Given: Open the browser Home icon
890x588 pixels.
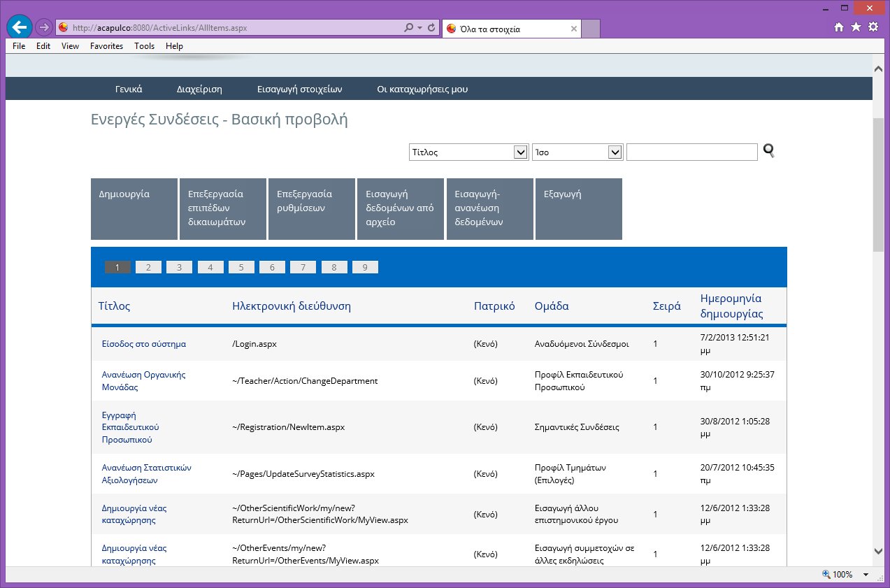Looking at the screenshot, I should pyautogui.click(x=839, y=27).
